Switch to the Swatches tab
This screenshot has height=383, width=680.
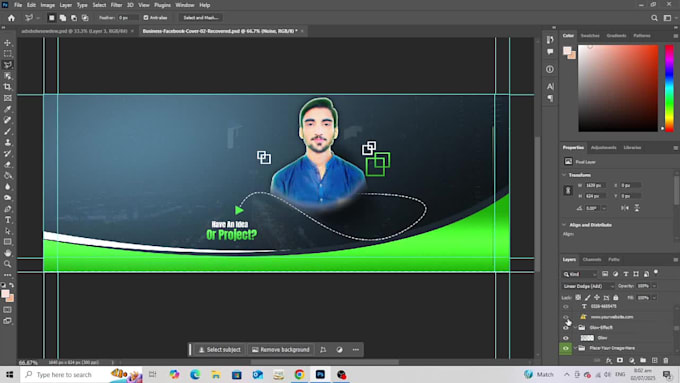coord(590,36)
